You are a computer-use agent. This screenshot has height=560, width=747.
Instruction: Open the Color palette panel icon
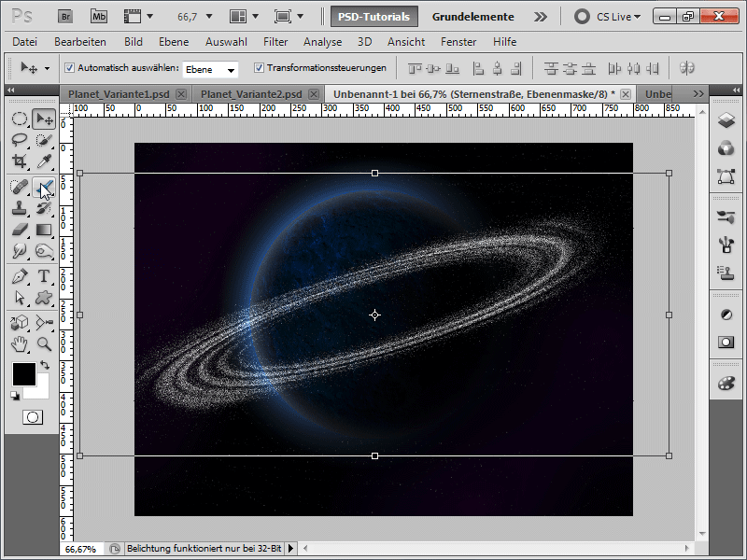pyautogui.click(x=726, y=384)
